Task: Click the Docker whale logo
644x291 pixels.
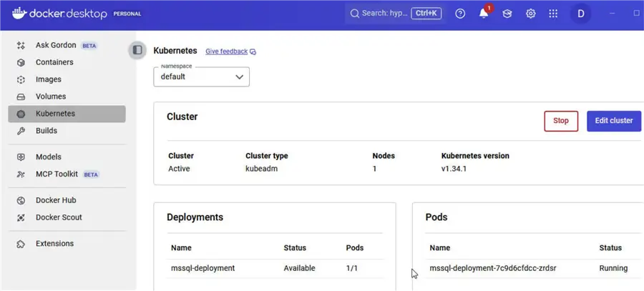Action: point(19,14)
